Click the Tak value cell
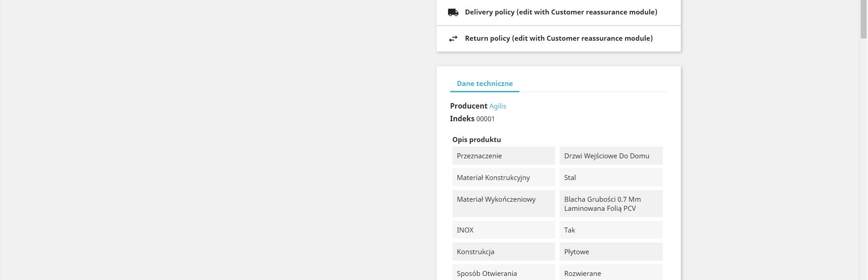The width and height of the screenshot is (868, 280). tap(611, 230)
